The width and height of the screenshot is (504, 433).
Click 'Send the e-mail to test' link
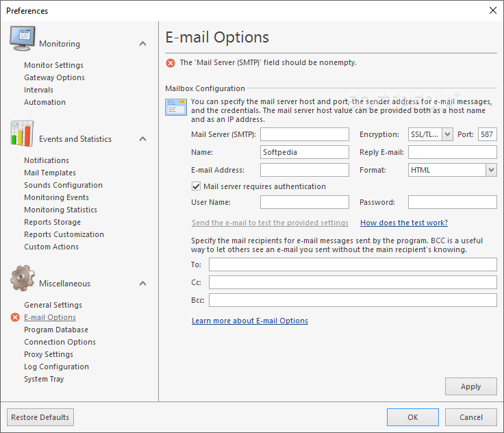click(x=270, y=223)
